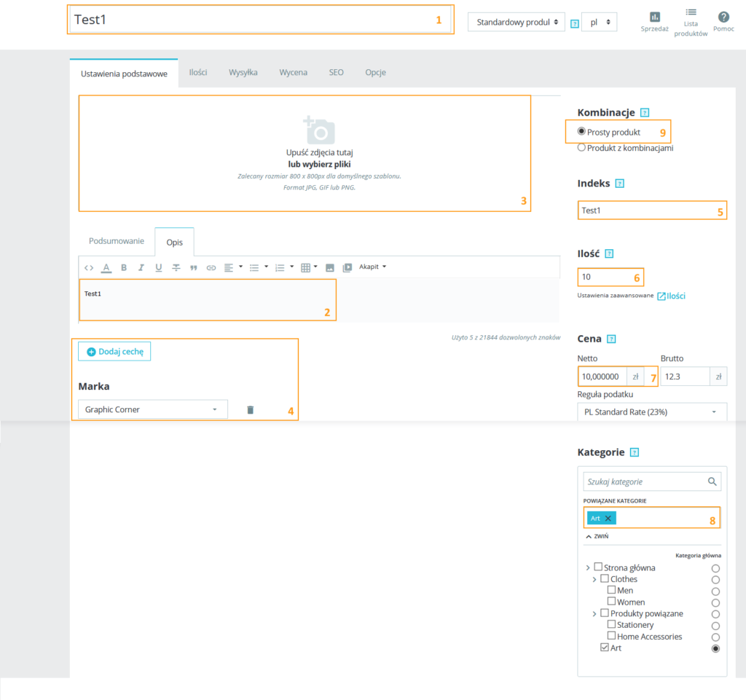Click the Pomoc help icon
Screen dimensions: 746x700
(x=723, y=17)
